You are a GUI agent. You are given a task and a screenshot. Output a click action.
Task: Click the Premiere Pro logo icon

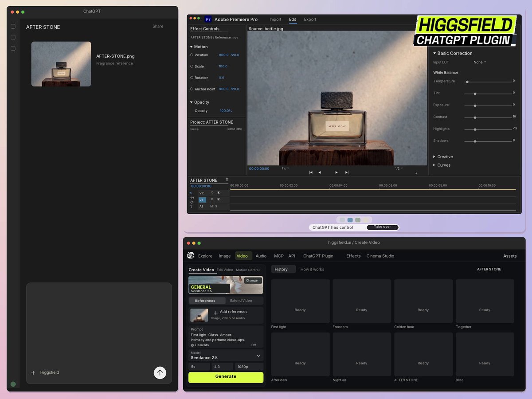pyautogui.click(x=208, y=20)
